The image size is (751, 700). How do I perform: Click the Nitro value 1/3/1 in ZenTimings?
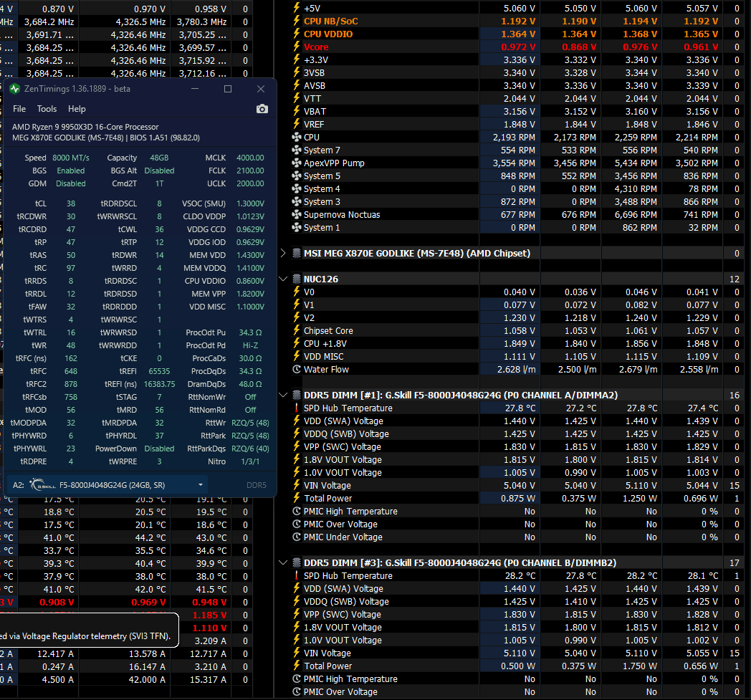[x=250, y=461]
